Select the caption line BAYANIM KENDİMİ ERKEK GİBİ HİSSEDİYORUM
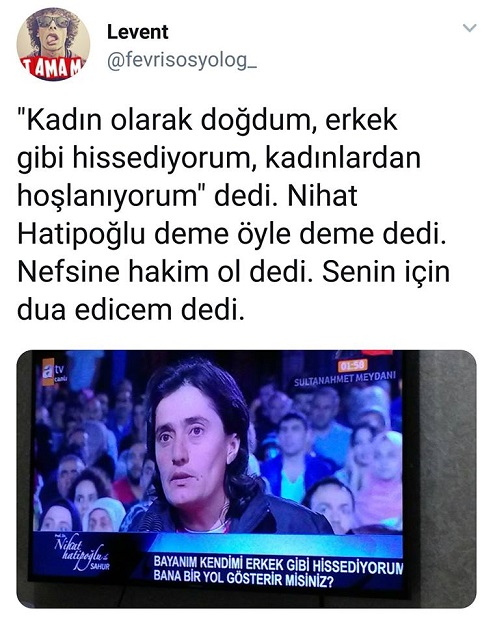The image size is (493, 624). click(x=278, y=564)
